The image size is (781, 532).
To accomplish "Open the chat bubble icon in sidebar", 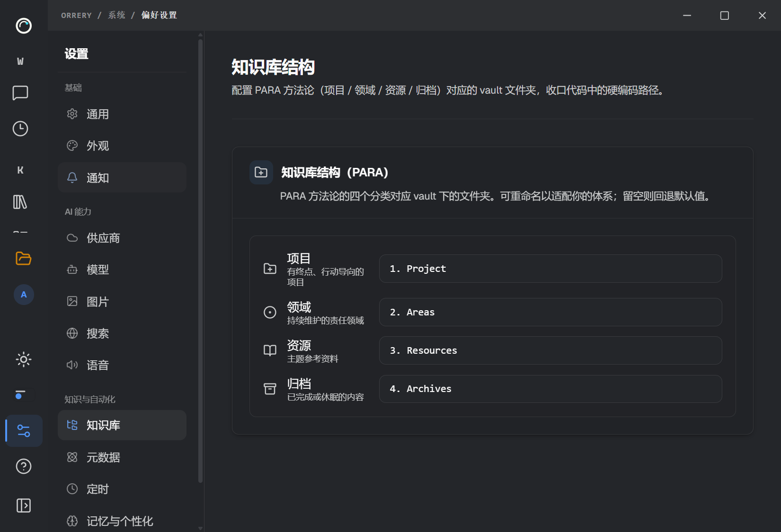I will pos(20,93).
